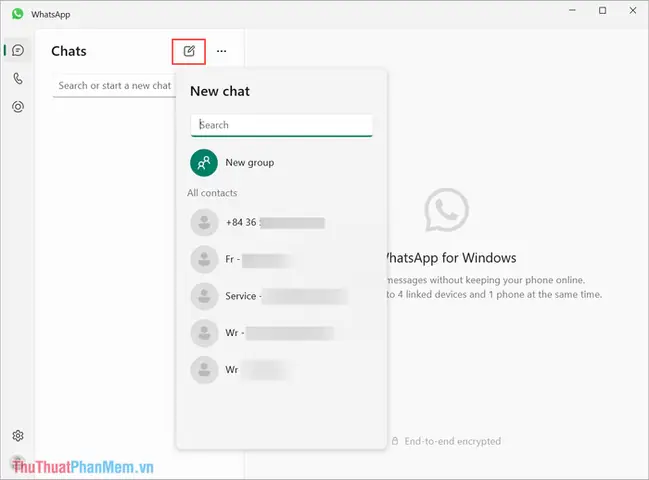Viewport: 649px width, 480px height.
Task: Maximize the WhatsApp window
Action: 603,10
